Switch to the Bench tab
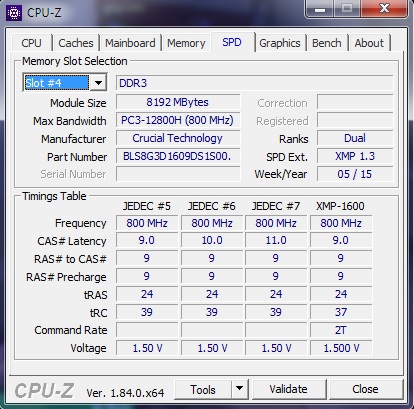Screen dimensions: 414x409 click(327, 43)
